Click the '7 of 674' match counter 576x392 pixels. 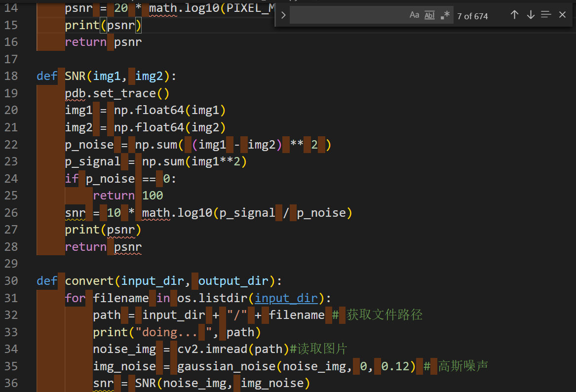pyautogui.click(x=472, y=16)
